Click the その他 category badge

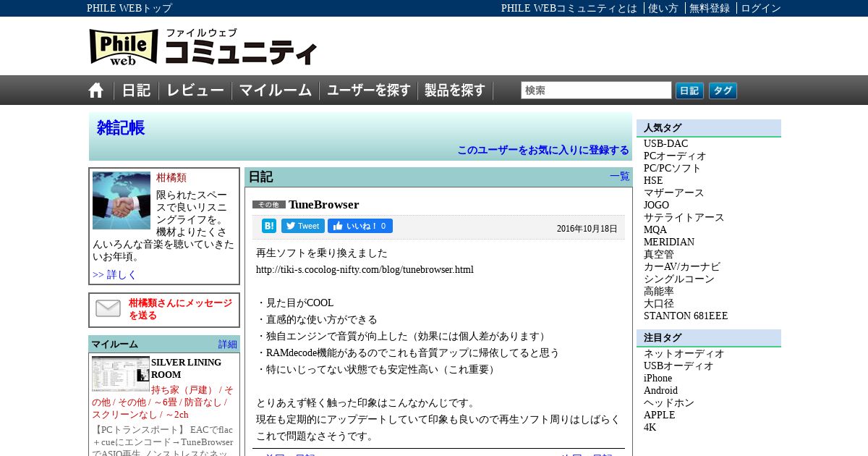pos(269,205)
